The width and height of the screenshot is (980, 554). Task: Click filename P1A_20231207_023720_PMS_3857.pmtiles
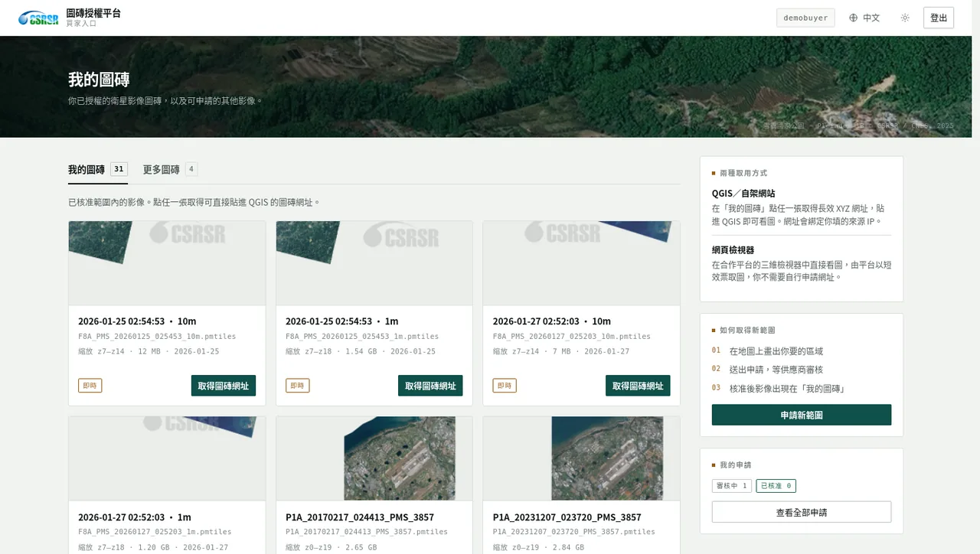click(x=574, y=532)
